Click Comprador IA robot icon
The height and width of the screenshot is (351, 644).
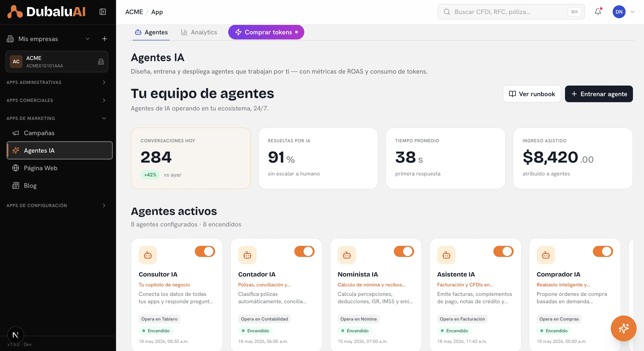546,255
